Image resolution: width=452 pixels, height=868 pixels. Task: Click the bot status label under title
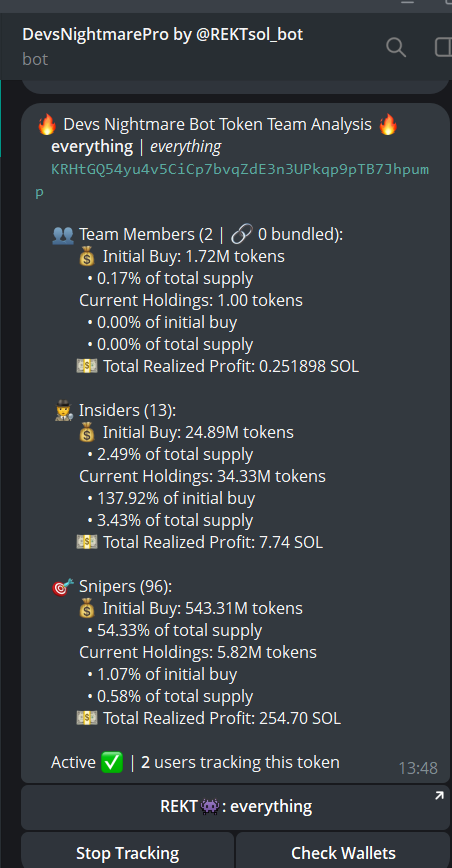click(x=35, y=59)
